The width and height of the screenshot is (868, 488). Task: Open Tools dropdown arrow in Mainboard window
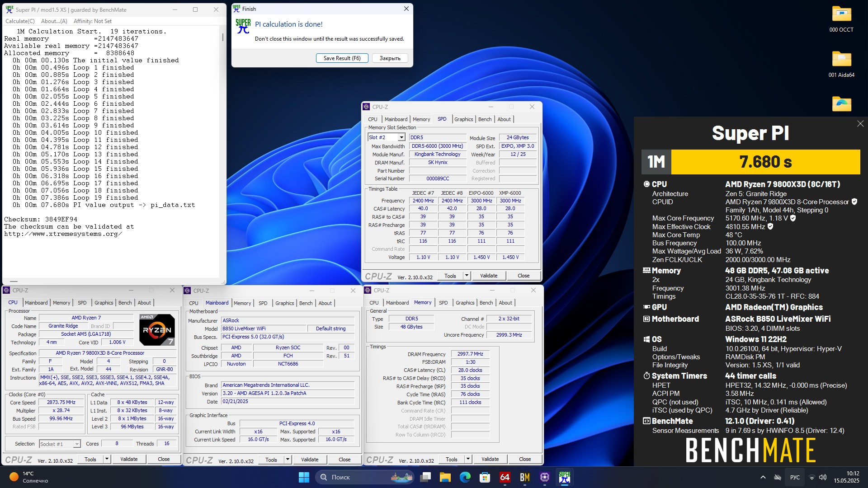288,460
